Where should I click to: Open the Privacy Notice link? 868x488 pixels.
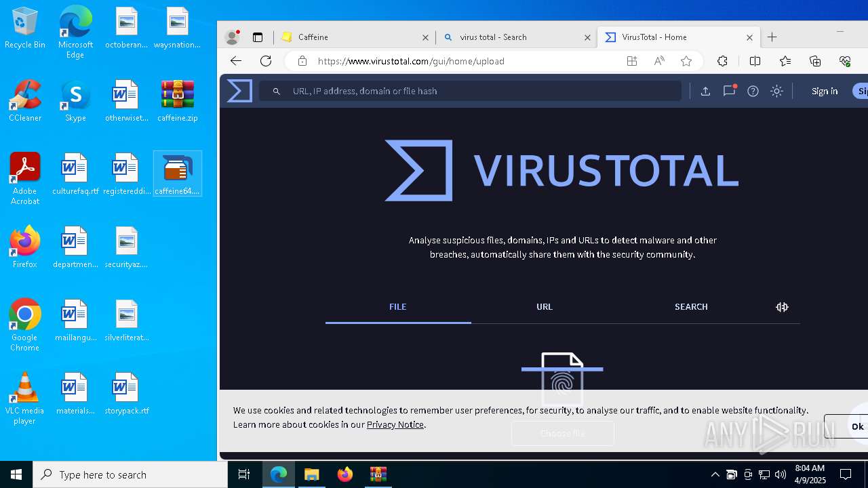pyautogui.click(x=395, y=425)
